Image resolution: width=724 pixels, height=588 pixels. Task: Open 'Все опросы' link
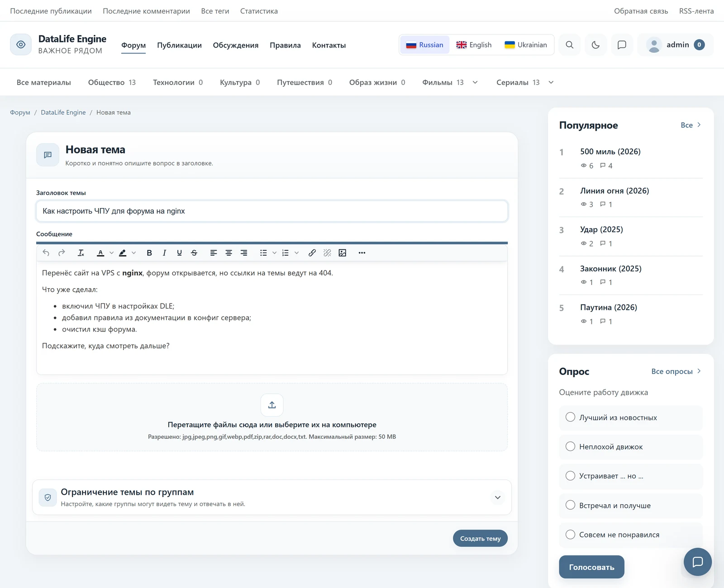[x=676, y=371]
